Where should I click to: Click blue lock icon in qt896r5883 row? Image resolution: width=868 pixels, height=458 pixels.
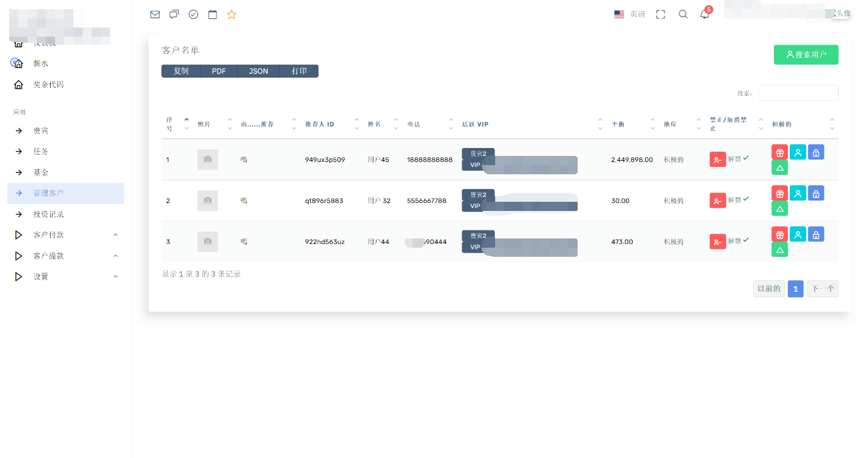[816, 193]
